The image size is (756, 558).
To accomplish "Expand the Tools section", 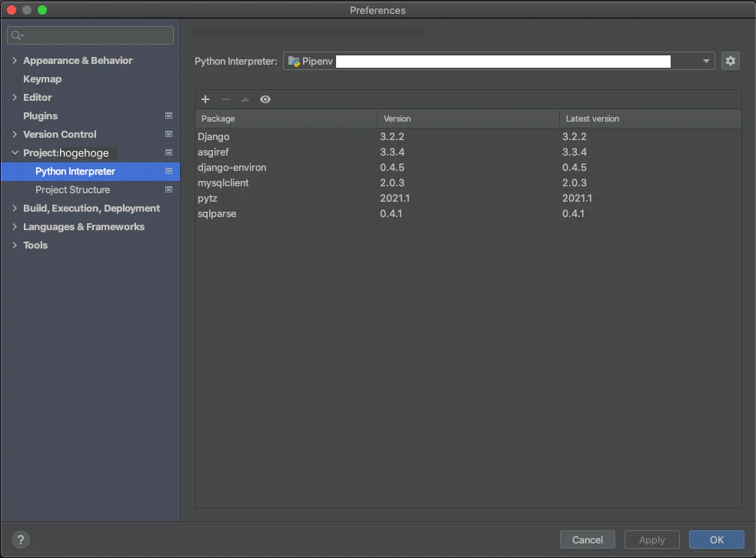I will coord(15,246).
